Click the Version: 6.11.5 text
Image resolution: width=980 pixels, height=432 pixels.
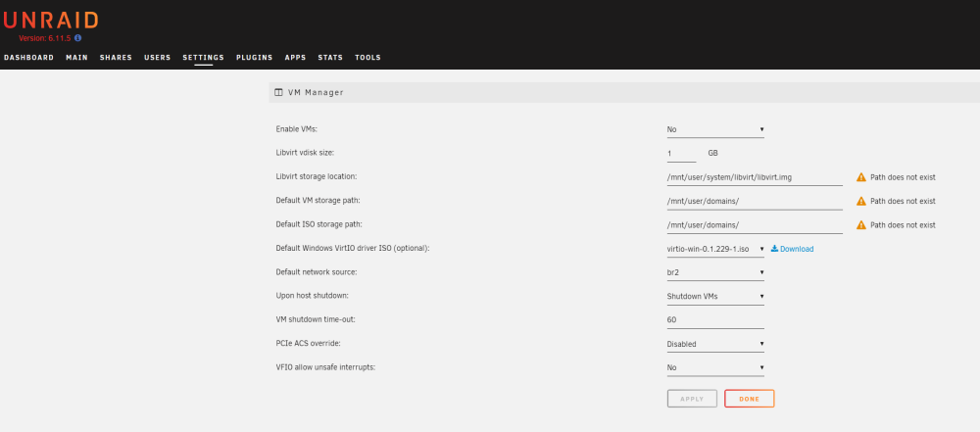click(x=45, y=38)
